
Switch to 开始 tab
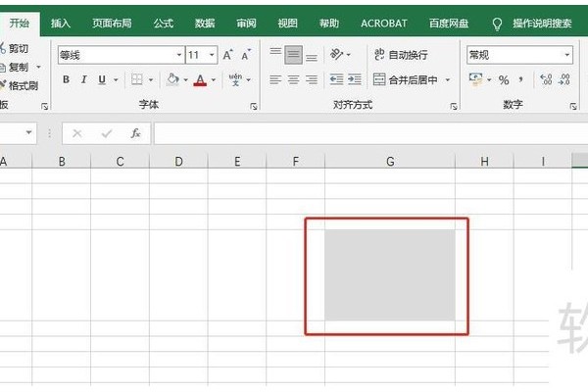click(19, 24)
